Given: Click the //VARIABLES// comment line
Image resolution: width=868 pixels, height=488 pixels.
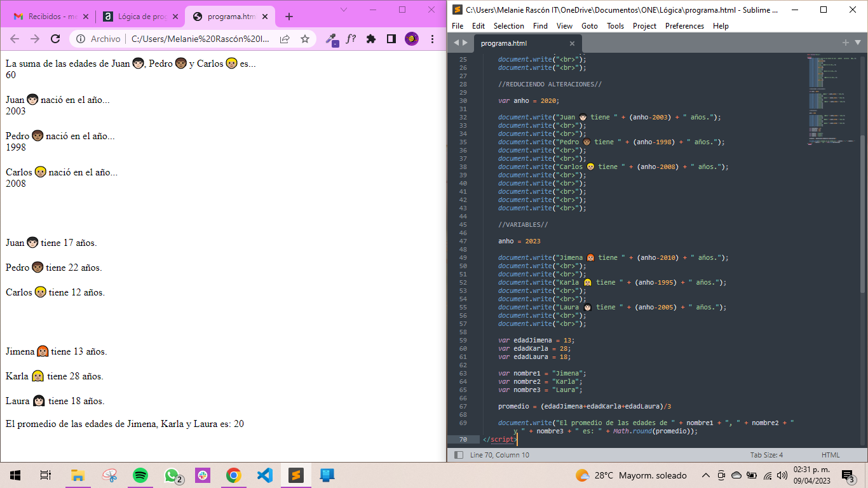Looking at the screenshot, I should pyautogui.click(x=523, y=224).
